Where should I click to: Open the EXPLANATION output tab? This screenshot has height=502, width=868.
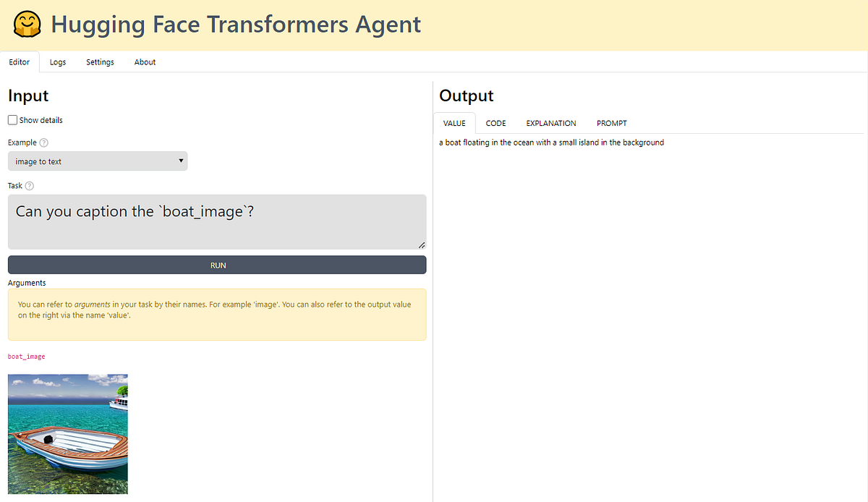(550, 123)
